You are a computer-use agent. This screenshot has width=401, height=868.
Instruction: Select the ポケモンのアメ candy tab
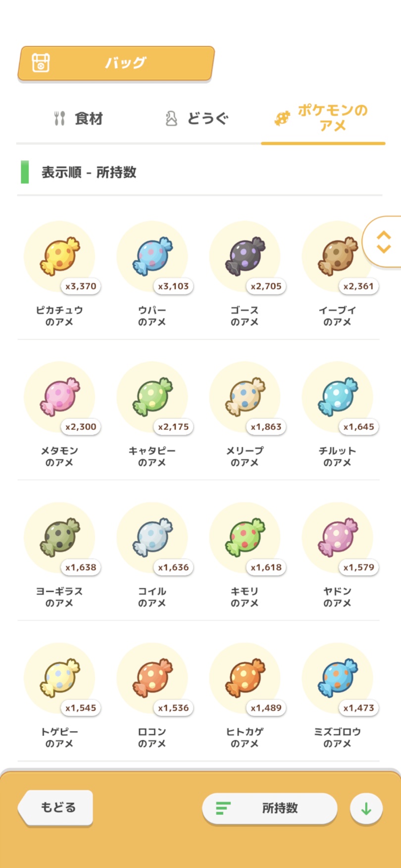click(323, 118)
